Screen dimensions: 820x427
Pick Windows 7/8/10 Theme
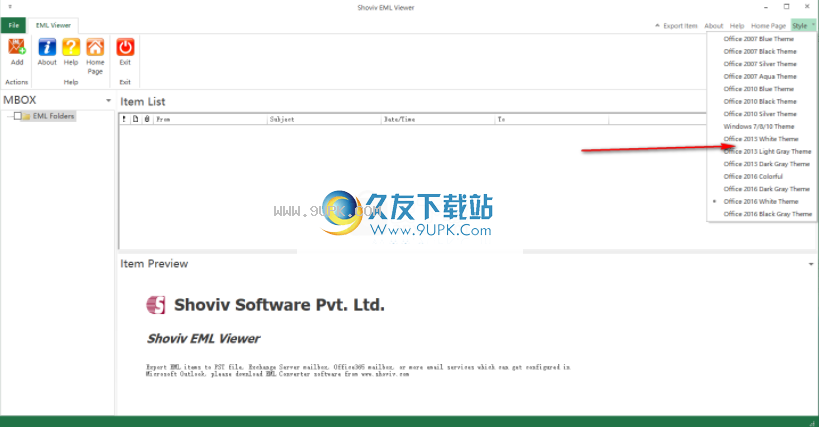(x=761, y=127)
